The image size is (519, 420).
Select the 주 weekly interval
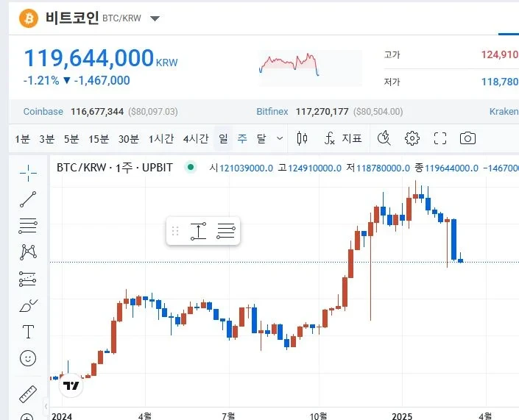tap(242, 138)
